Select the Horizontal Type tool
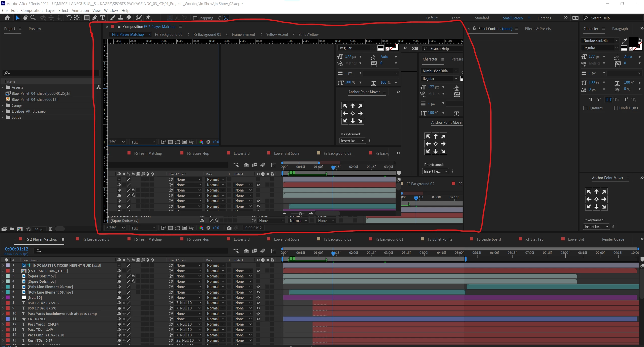Image resolution: width=644 pixels, height=347 pixels. (x=103, y=18)
